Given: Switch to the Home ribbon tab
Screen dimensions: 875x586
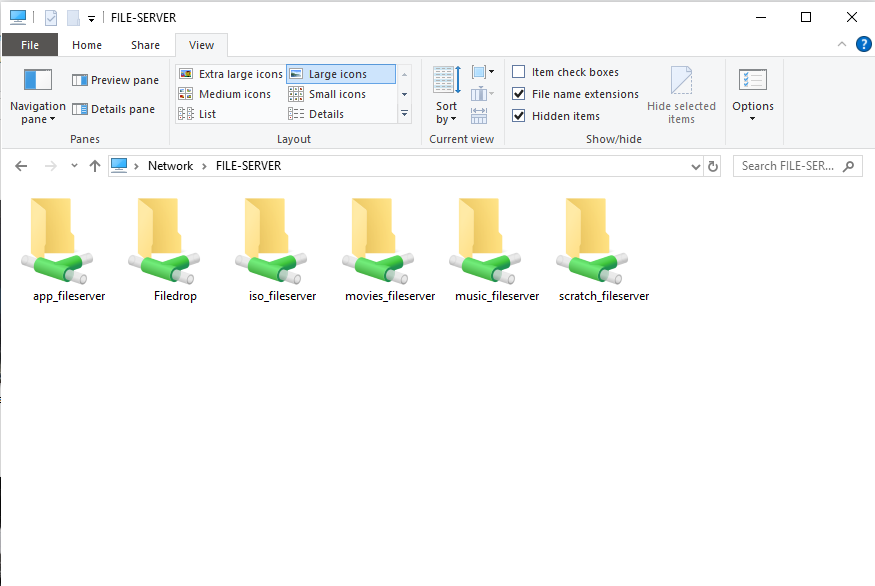Looking at the screenshot, I should [87, 45].
